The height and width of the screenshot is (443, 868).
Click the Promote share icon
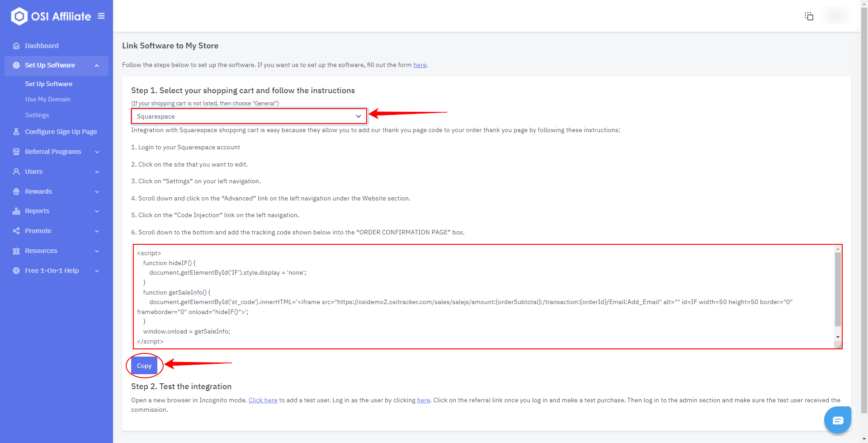click(16, 231)
